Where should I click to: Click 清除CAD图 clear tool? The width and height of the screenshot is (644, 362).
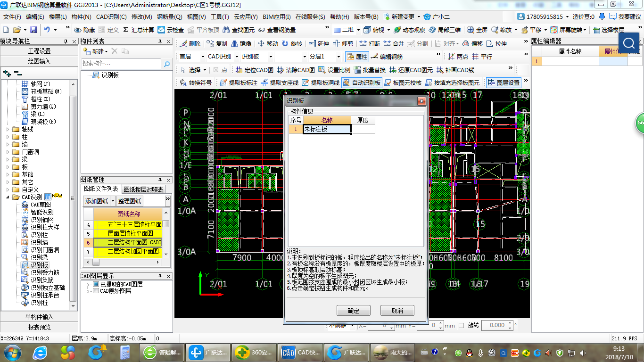click(x=296, y=70)
